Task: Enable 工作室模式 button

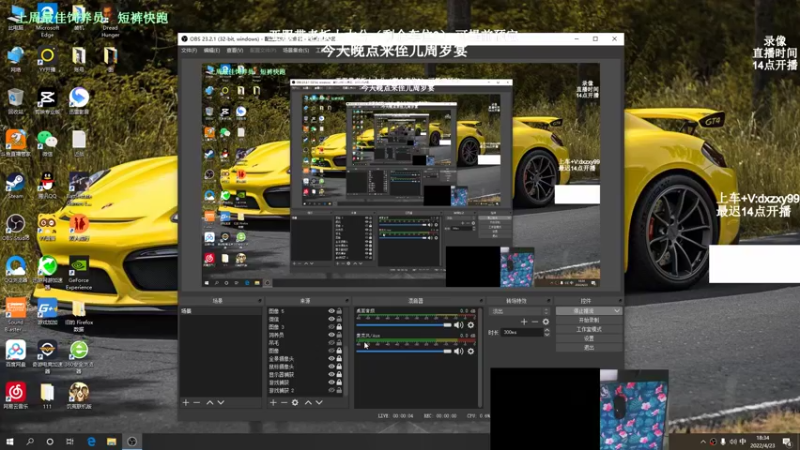Action: pyautogui.click(x=589, y=329)
